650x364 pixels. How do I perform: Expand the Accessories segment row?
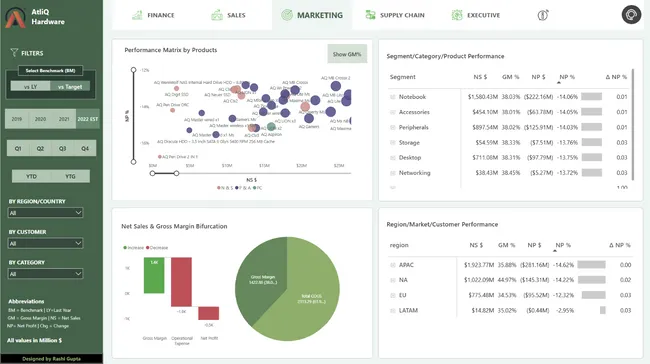(x=393, y=112)
